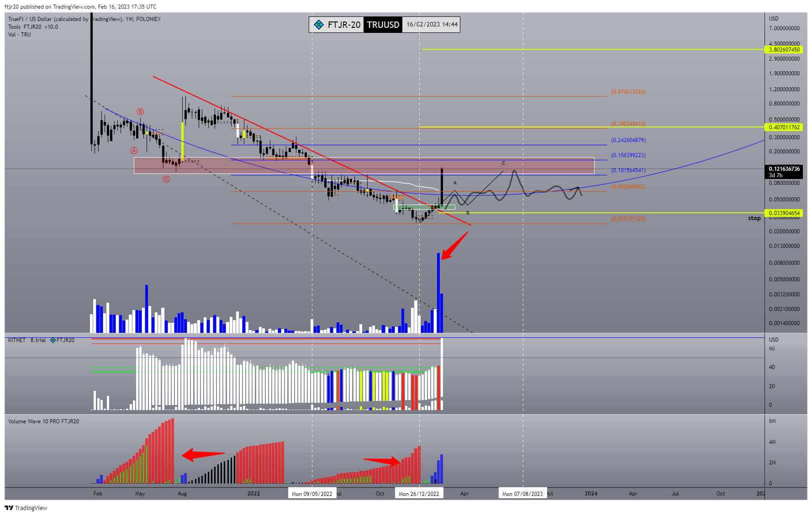The height and width of the screenshot is (516, 812).
Task: Click the yellow 3.802607450 price label
Action: point(784,50)
